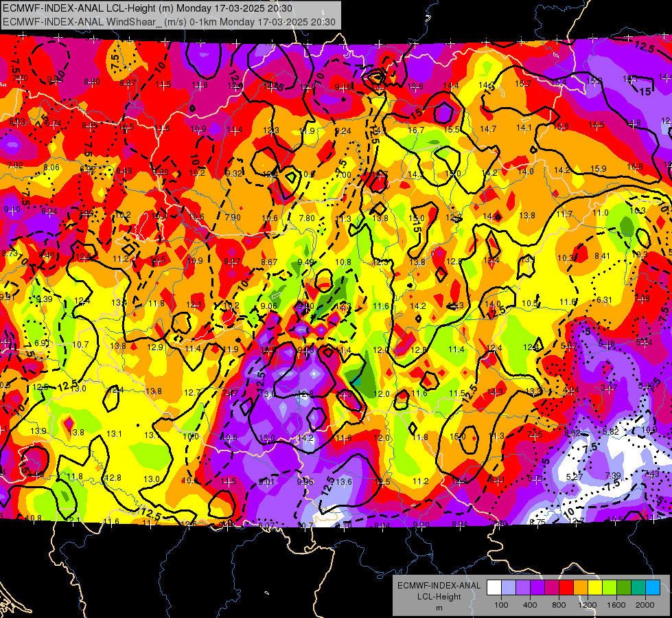
Task: Click the map value 9.39
Action: pyautogui.click(x=44, y=299)
